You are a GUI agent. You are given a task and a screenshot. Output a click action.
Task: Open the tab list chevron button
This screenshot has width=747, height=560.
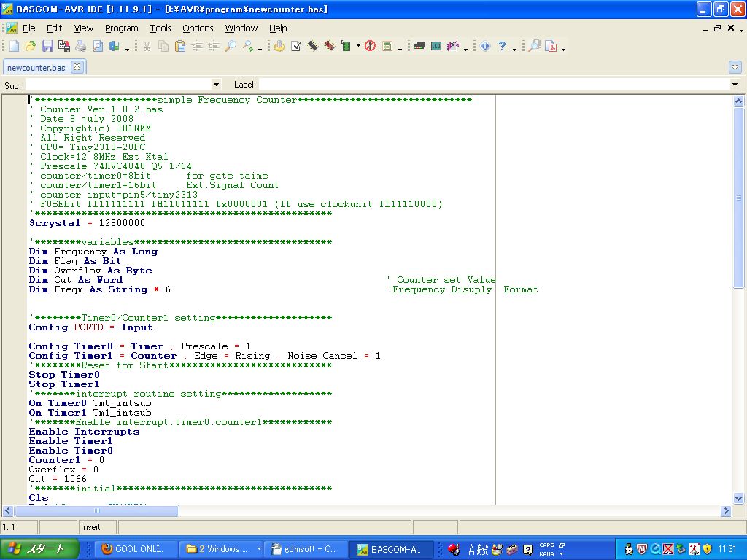[735, 67]
